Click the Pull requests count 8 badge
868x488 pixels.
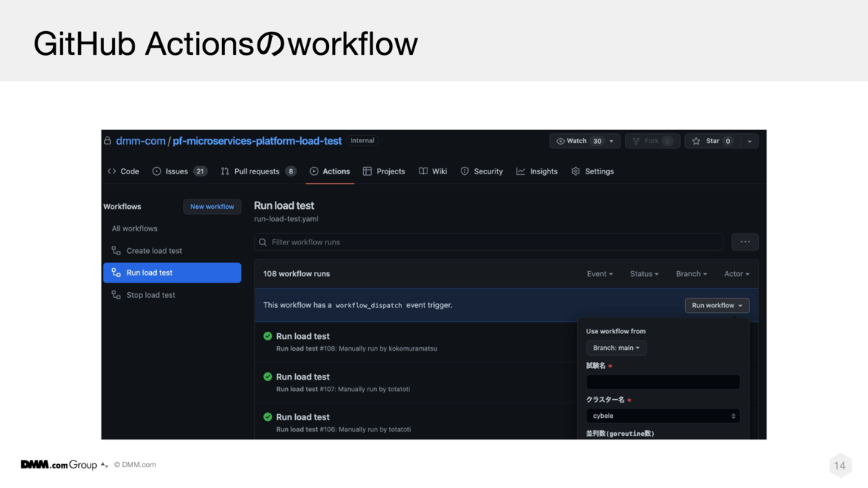click(x=291, y=171)
